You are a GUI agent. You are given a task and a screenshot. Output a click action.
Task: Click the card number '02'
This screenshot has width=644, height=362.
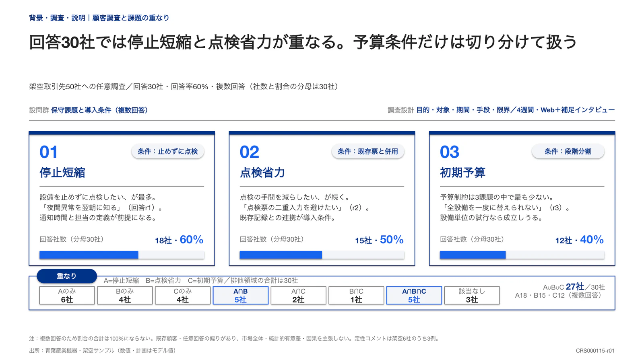coord(249,152)
